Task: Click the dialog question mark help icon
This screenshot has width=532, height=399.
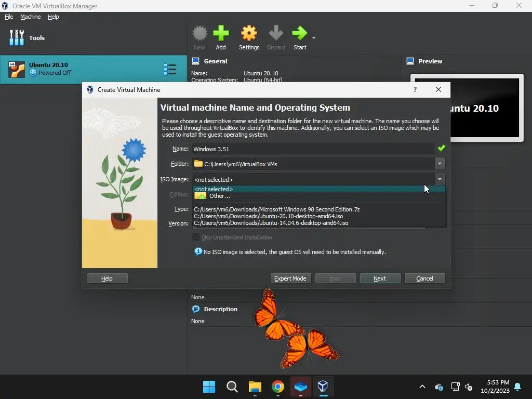Action: point(415,89)
